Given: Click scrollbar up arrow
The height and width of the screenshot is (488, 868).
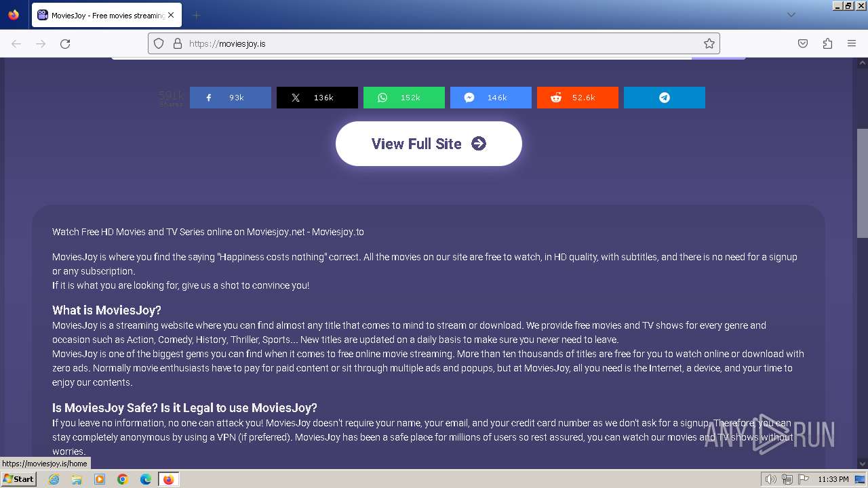Looking at the screenshot, I should (863, 63).
